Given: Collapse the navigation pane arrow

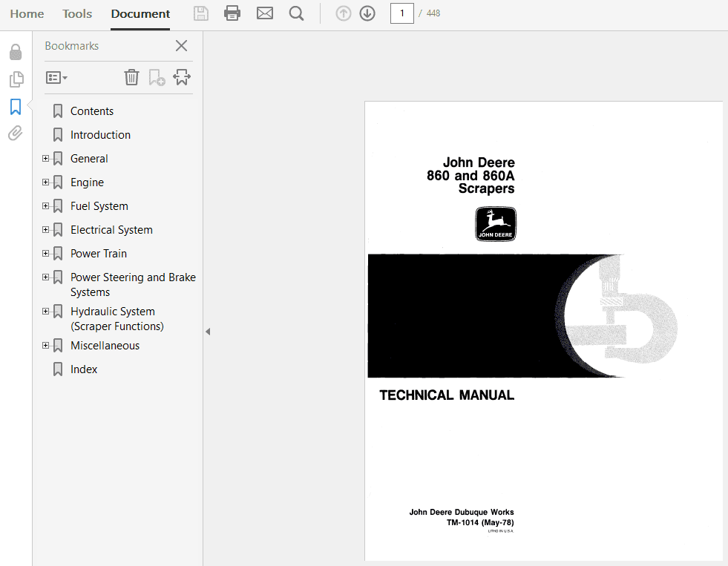Looking at the screenshot, I should 208,332.
